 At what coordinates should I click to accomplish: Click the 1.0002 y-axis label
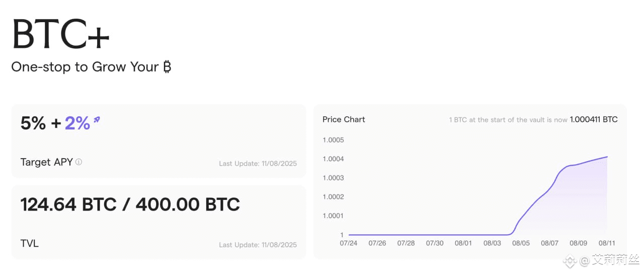click(333, 197)
